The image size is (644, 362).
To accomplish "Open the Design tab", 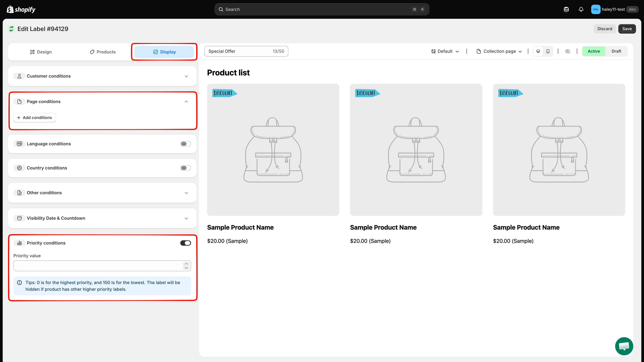I will coord(41,52).
